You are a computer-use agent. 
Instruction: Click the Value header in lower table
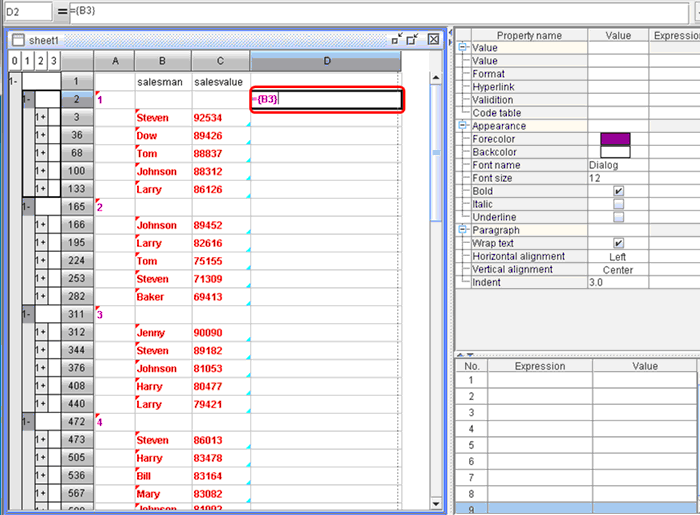pyautogui.click(x=645, y=366)
